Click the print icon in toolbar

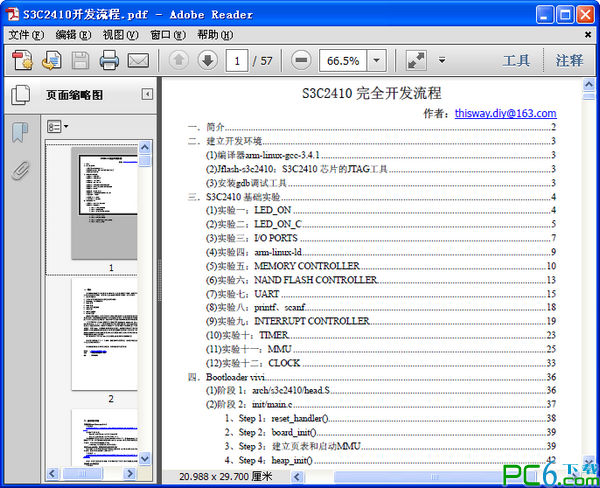(x=109, y=61)
